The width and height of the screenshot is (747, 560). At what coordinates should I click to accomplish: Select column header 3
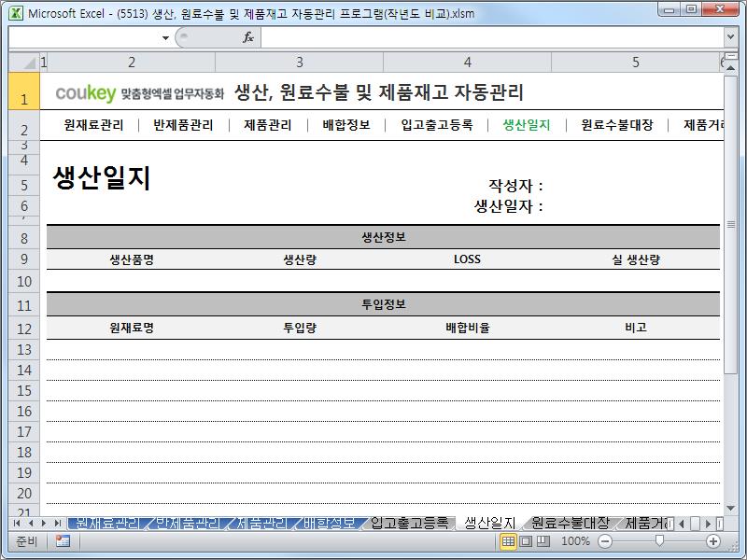(x=299, y=62)
